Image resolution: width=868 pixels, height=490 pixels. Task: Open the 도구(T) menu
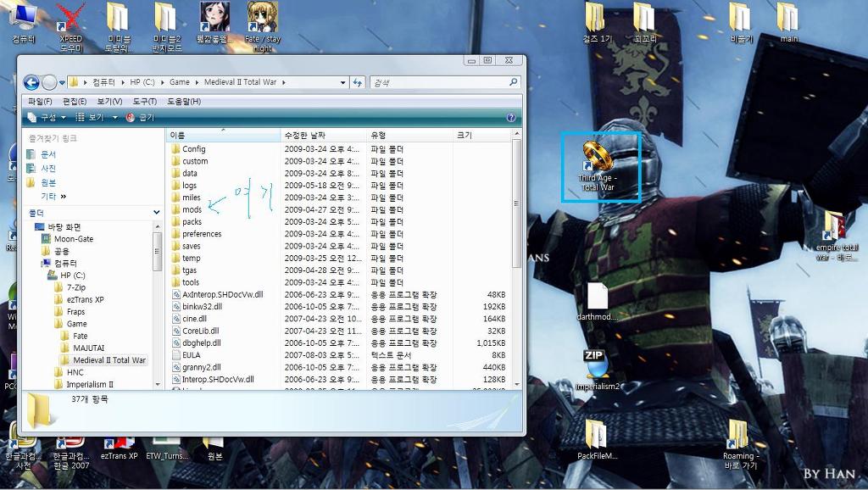coord(144,102)
